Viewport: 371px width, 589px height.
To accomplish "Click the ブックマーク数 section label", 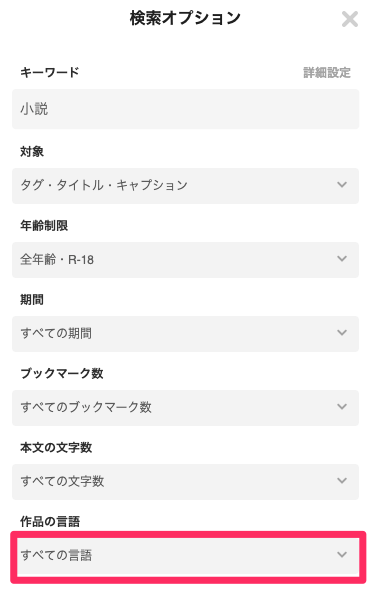I will [62, 373].
